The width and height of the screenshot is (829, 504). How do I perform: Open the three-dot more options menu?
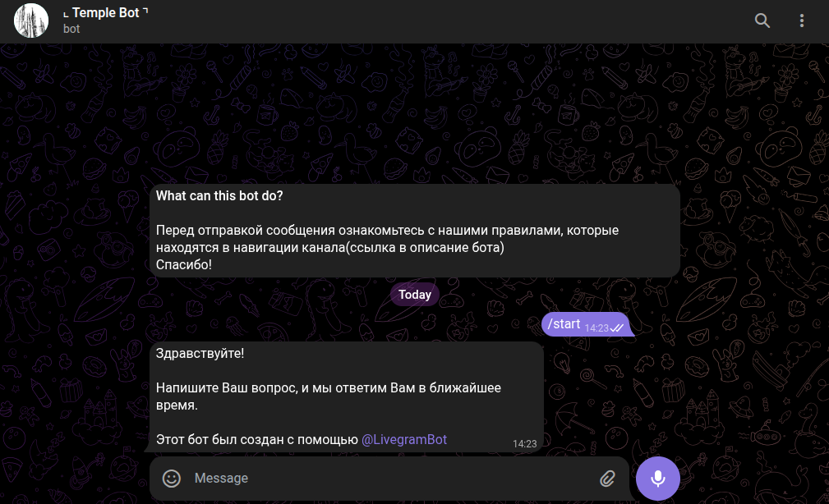click(802, 21)
